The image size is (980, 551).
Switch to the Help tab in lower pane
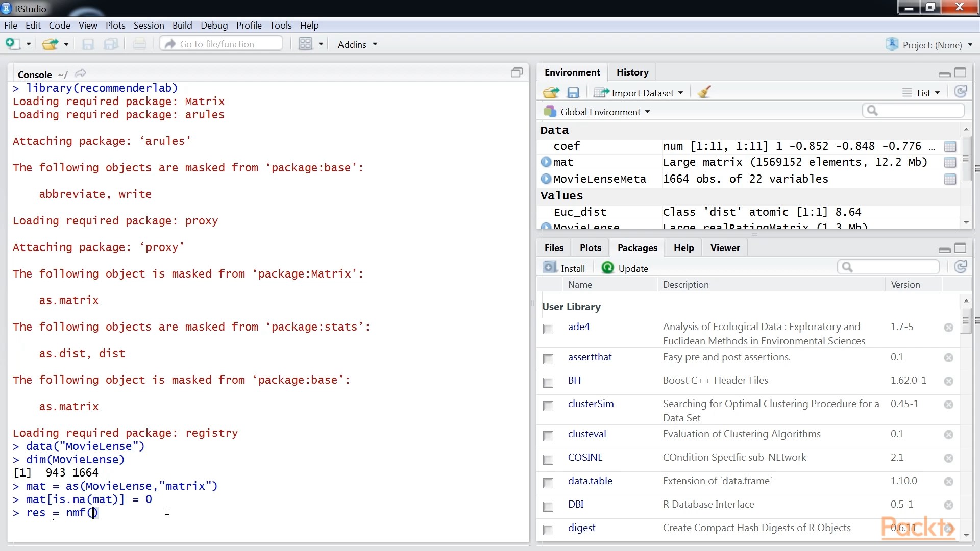683,248
